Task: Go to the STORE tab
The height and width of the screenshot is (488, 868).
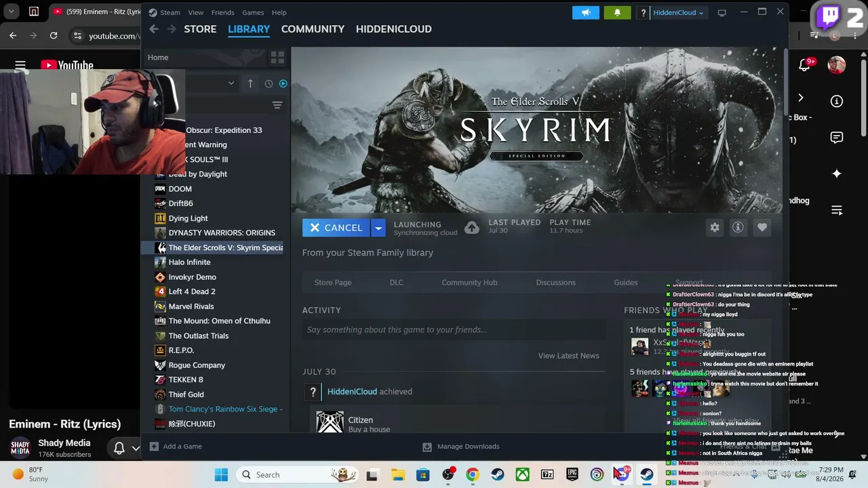Action: 200,29
